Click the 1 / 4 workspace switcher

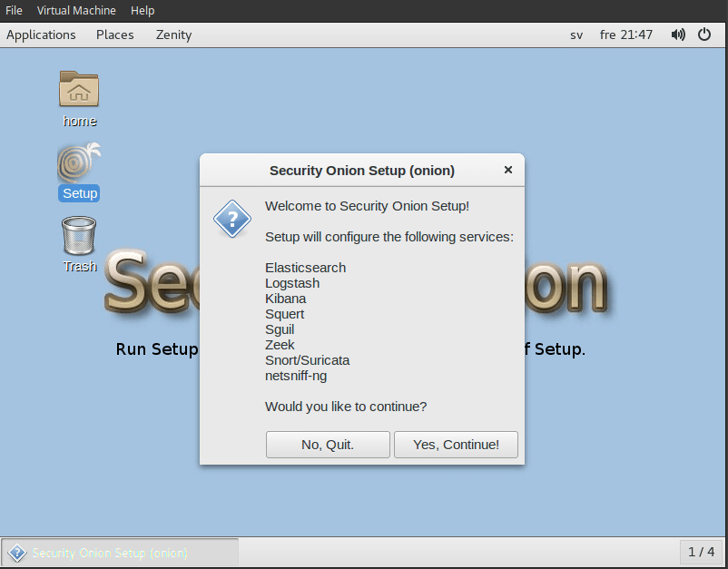tap(701, 552)
